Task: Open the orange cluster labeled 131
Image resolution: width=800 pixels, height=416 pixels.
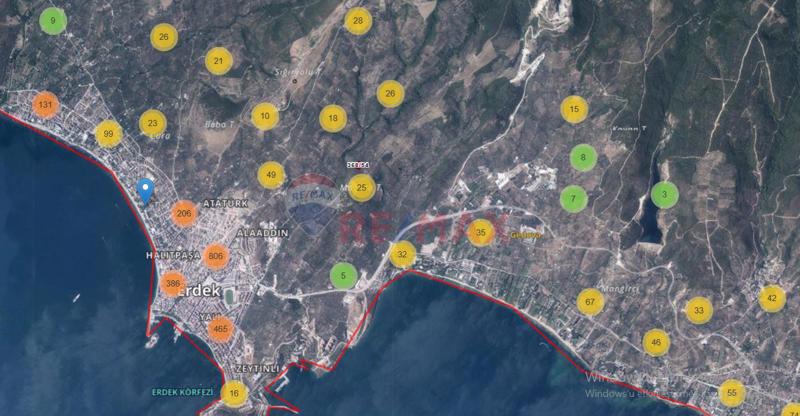Action: (44, 105)
